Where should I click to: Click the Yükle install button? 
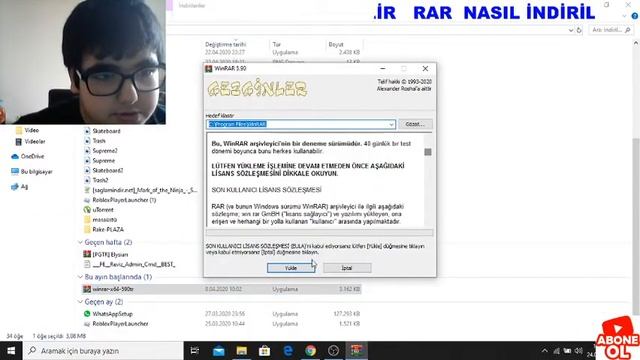click(x=291, y=268)
